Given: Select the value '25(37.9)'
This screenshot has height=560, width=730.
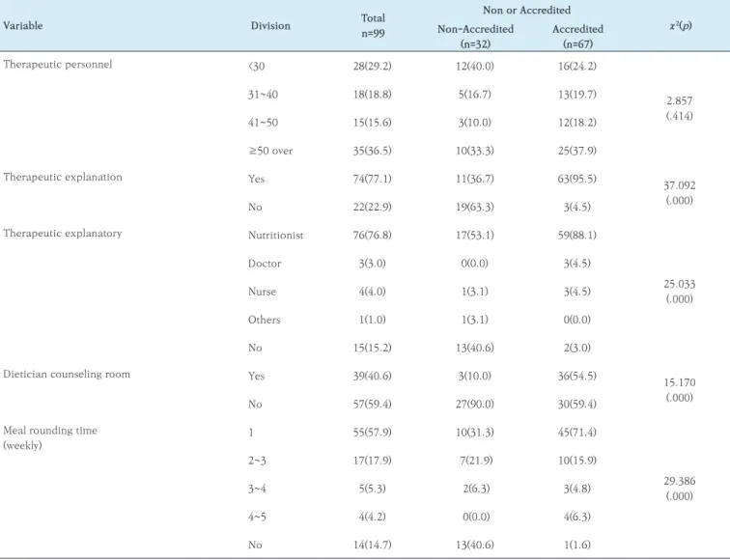Looking at the screenshot, I should (577, 151).
